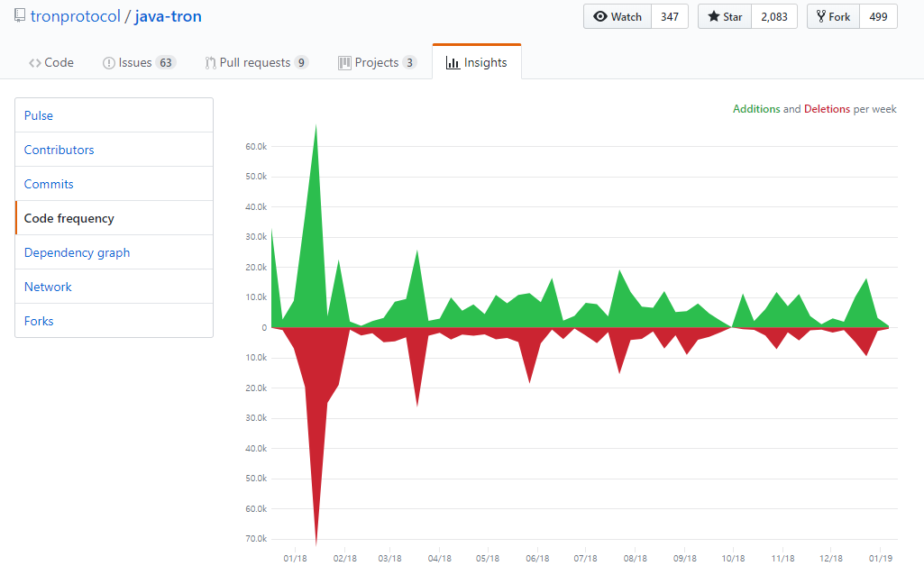Click the 50.0k additions y-axis label

pyautogui.click(x=256, y=176)
